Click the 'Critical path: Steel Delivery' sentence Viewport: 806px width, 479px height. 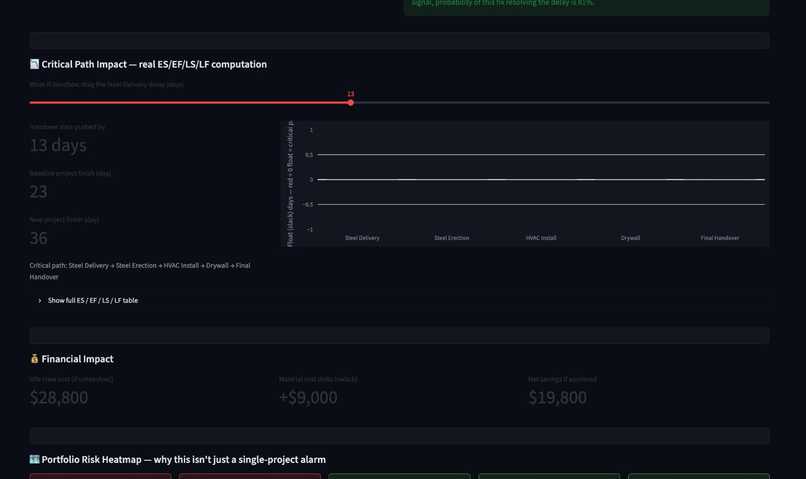140,271
